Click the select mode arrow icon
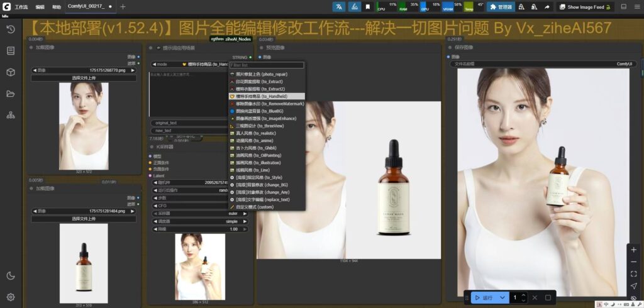The width and height of the screenshot is (644, 308). point(634,286)
